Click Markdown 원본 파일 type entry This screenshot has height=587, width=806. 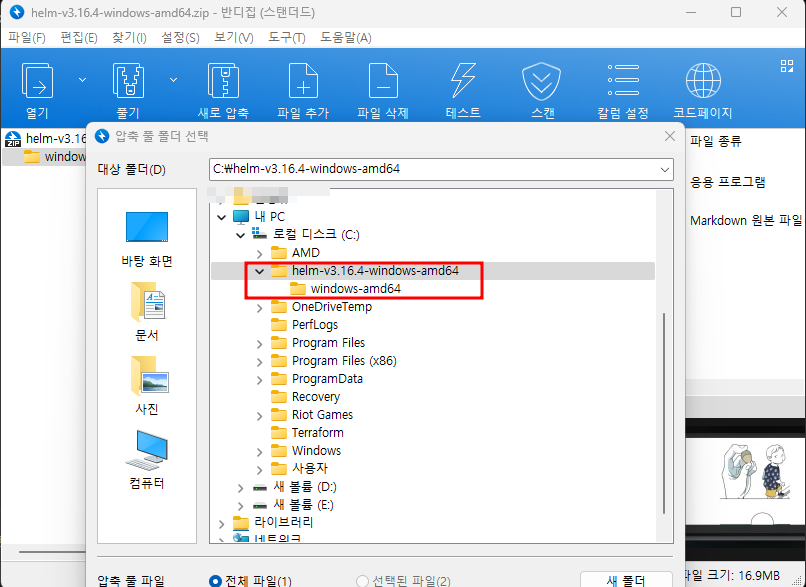(746, 221)
